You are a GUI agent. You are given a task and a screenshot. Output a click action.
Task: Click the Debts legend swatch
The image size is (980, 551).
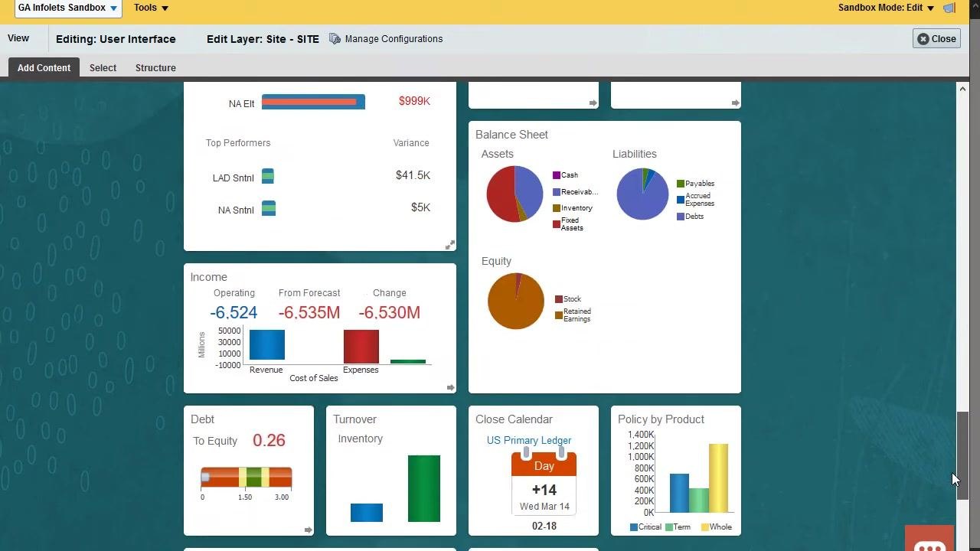click(681, 217)
